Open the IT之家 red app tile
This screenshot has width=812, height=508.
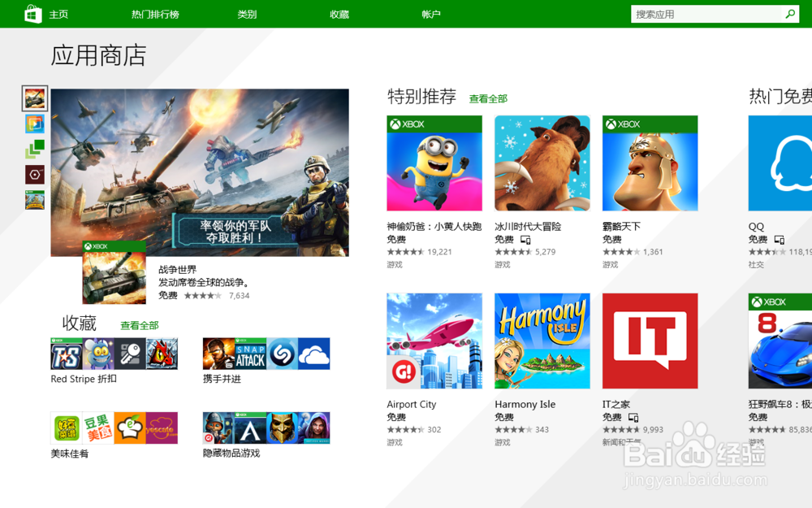pos(650,341)
